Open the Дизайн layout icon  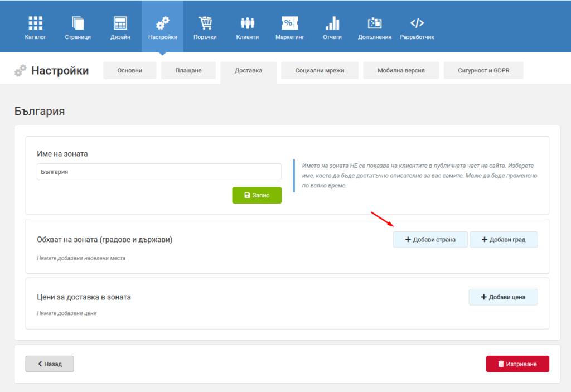(120, 23)
